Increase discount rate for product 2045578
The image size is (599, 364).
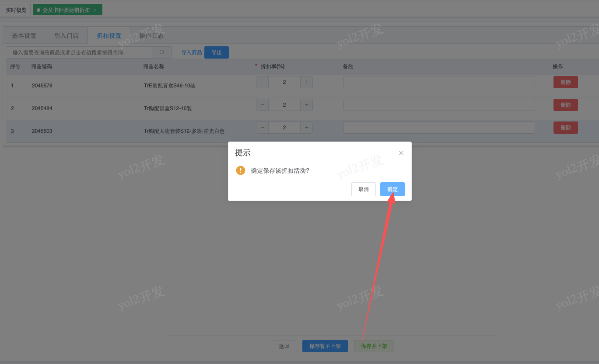click(306, 82)
